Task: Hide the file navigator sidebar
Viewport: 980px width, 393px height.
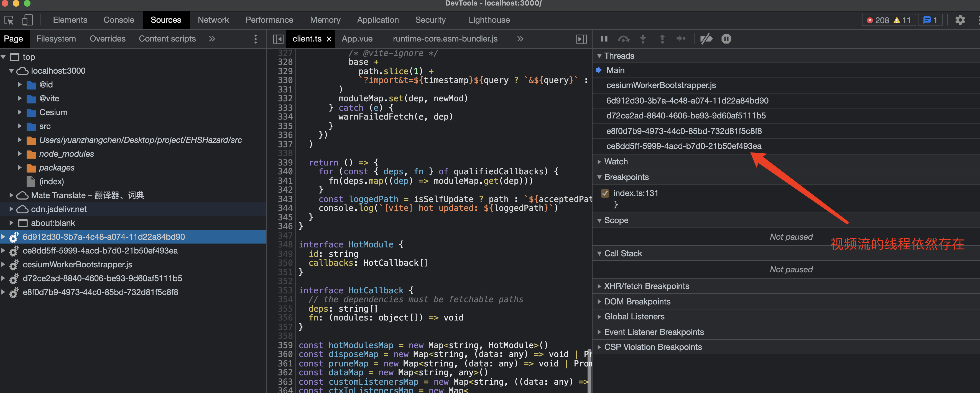Action: [278, 39]
